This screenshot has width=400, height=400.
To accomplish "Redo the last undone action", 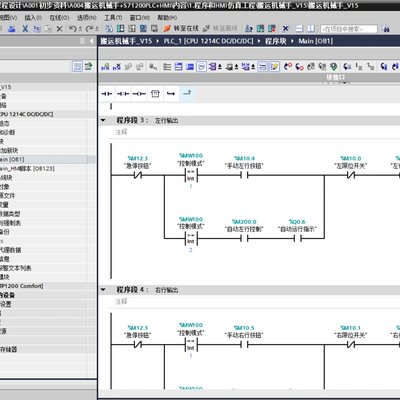I will pyautogui.click(x=90, y=29).
